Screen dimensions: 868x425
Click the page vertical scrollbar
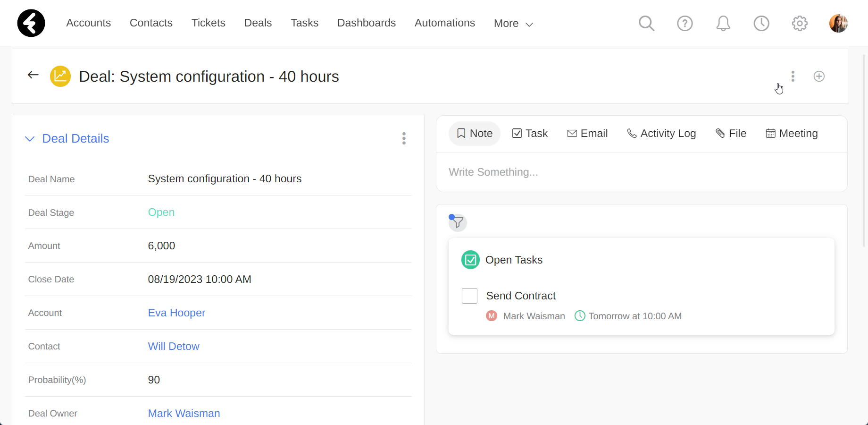click(x=864, y=151)
